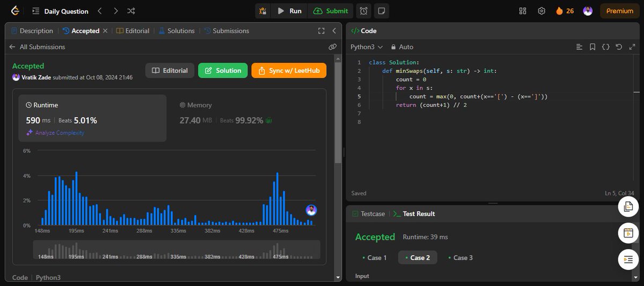Switch to the Solutions tab
The image size is (644, 286).
pos(176,31)
